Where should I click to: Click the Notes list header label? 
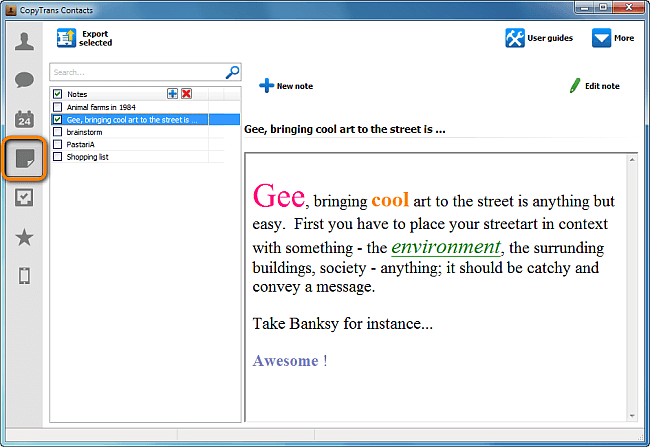click(77, 94)
